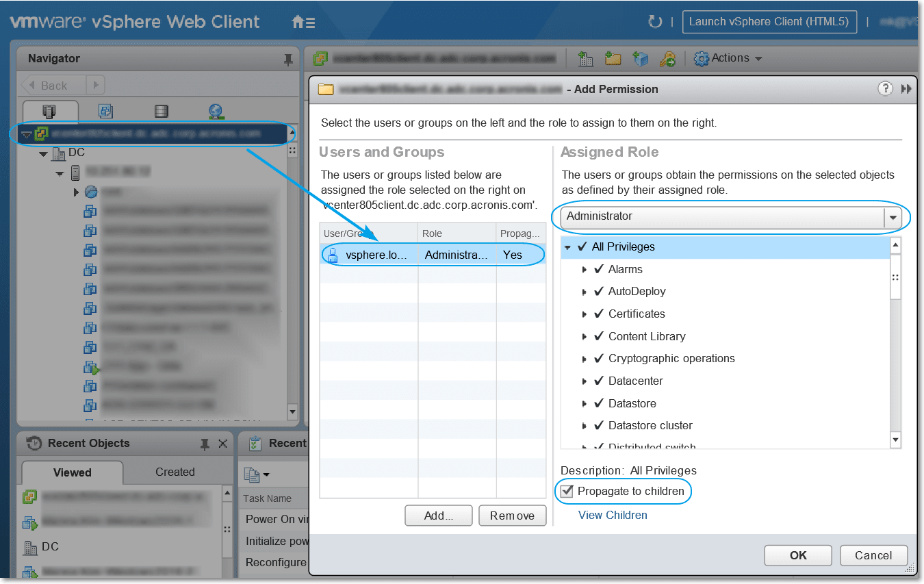Click the Create Folder toolbar icon
924x584 pixels.
coord(613,59)
